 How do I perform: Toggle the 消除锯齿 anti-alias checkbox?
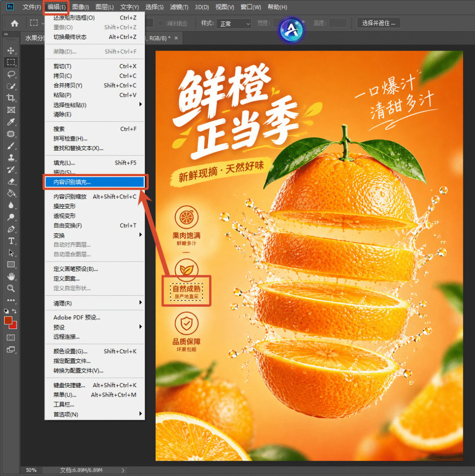160,23
